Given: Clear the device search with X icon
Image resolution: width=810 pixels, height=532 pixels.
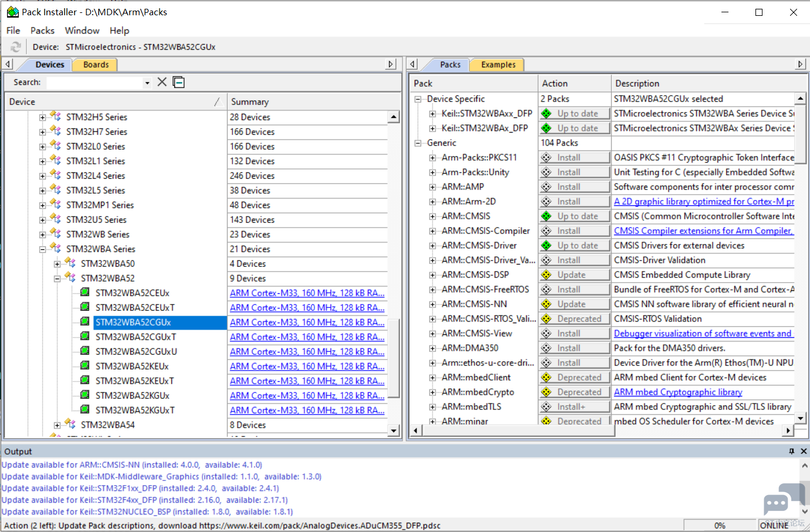Looking at the screenshot, I should pyautogui.click(x=162, y=82).
